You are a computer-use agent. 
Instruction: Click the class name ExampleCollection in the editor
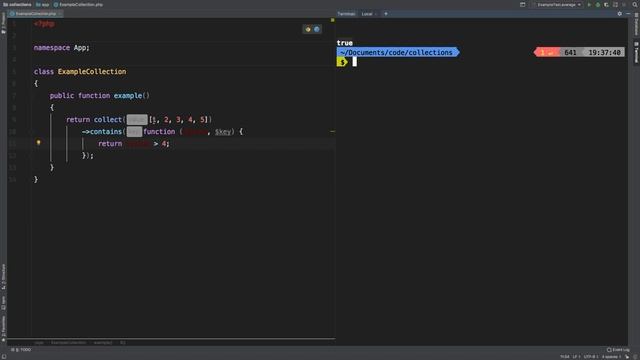[x=92, y=71]
